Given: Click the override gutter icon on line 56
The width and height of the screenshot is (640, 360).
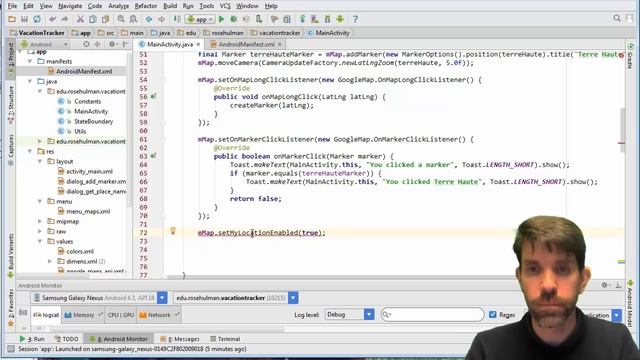Looking at the screenshot, I should (153, 97).
